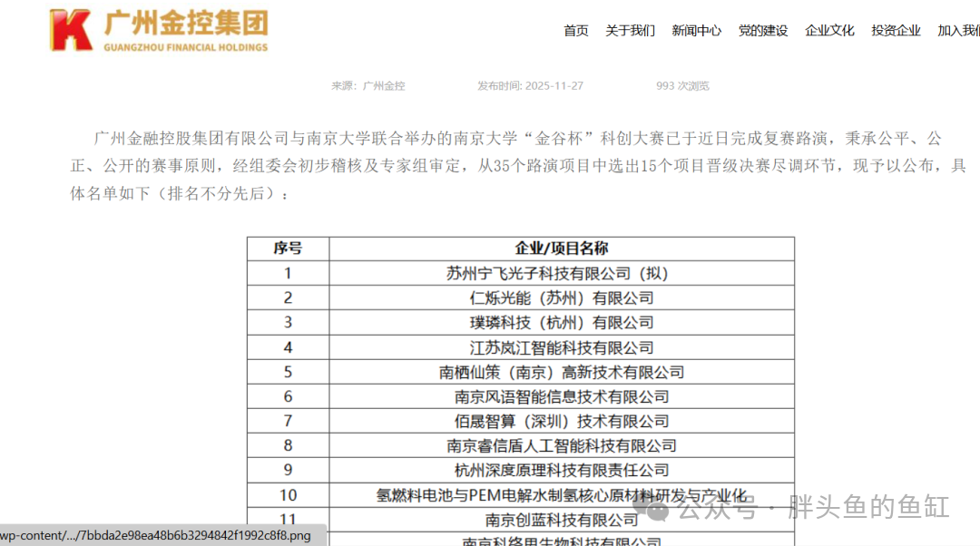980x546 pixels.
Task: Select 苏州宁飞光子科技有限公司 (拟) table cell
Action: (562, 273)
